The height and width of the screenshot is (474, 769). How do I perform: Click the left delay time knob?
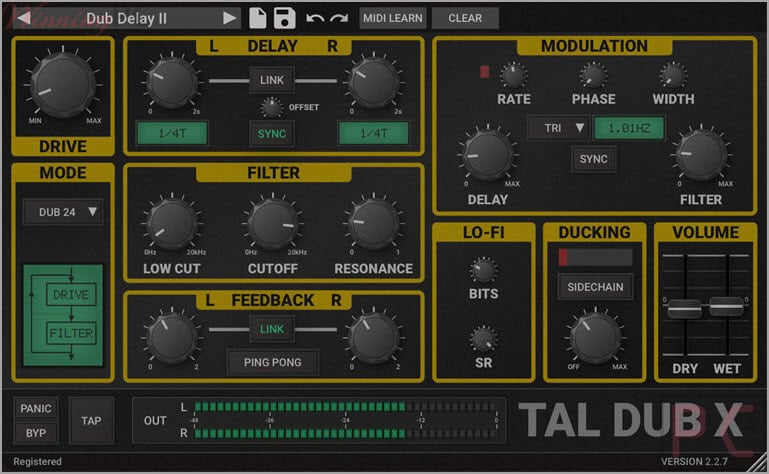tap(172, 82)
